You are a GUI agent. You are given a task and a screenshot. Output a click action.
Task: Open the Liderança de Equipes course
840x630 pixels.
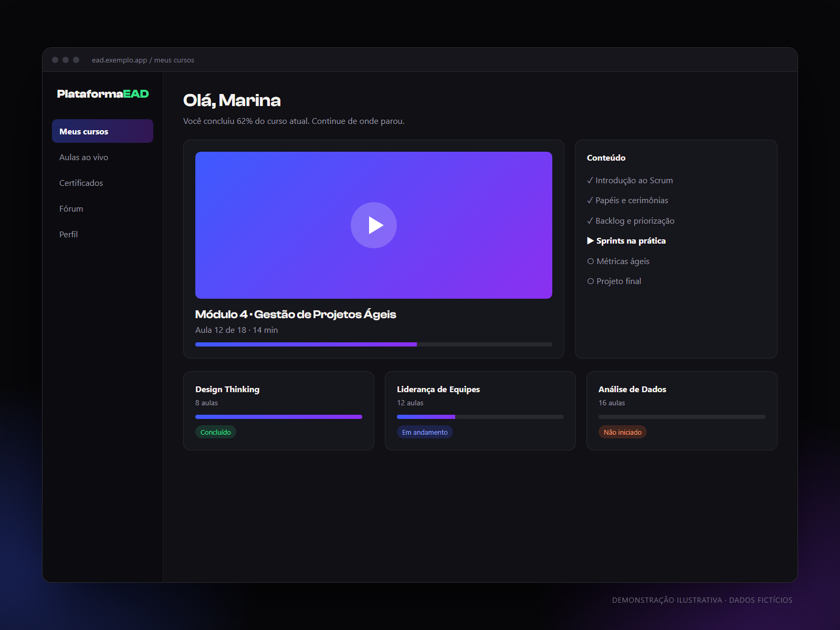coord(480,411)
